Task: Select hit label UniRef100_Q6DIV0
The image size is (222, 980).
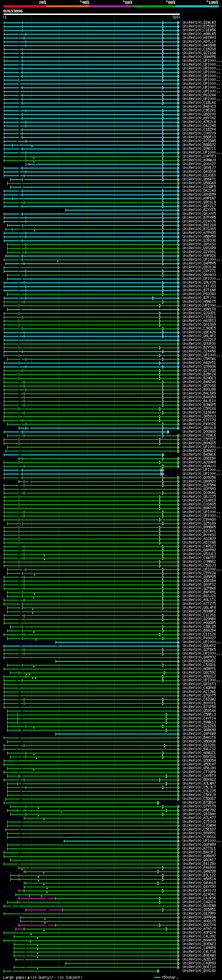Action: click(199, 114)
